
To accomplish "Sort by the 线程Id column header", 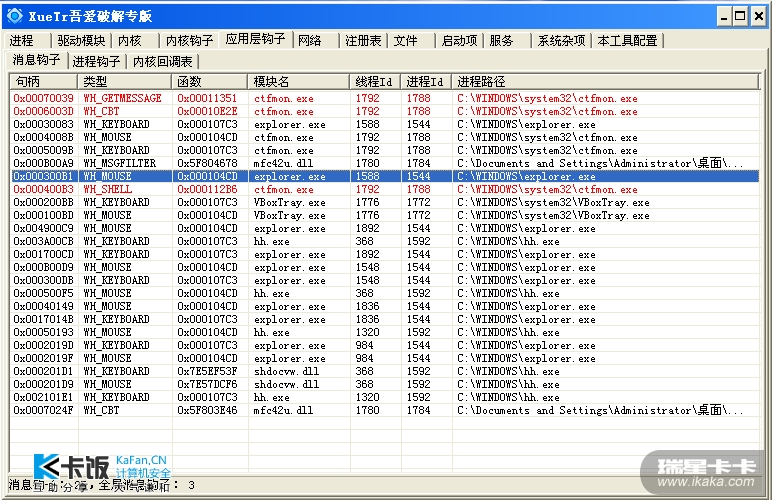I will (375, 81).
